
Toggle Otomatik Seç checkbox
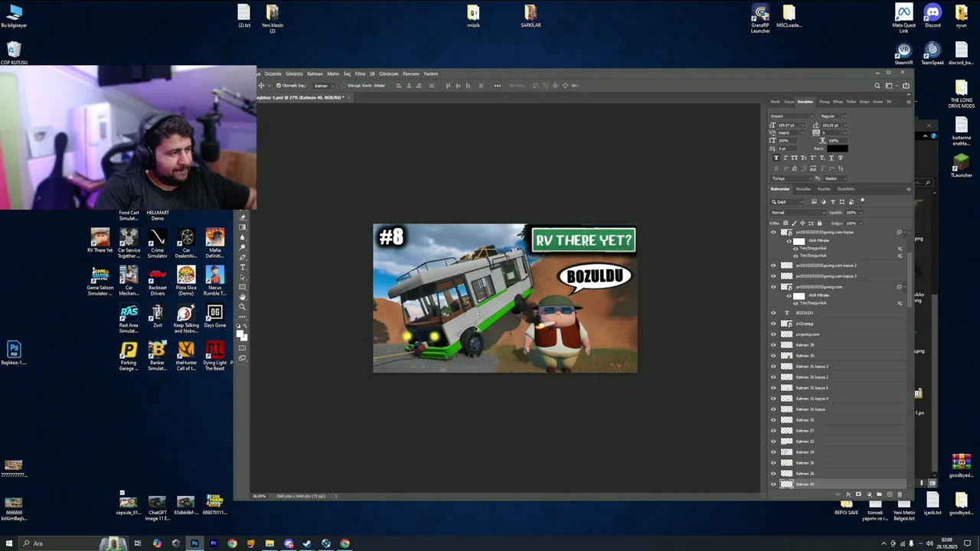[279, 86]
